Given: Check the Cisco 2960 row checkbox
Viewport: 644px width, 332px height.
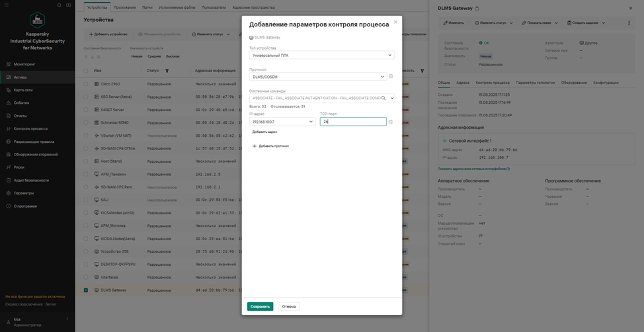Looking at the screenshot, I should pyautogui.click(x=86, y=84).
